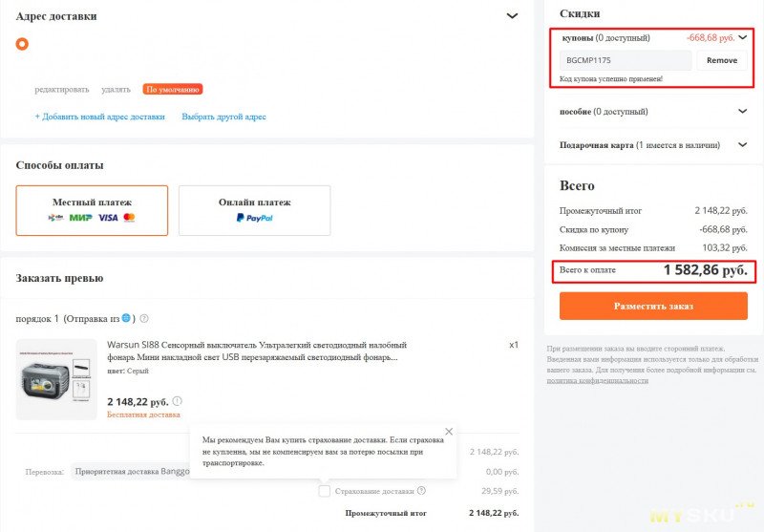Screen dimensions: 764x532
Task: Choose Местный платеж payment option
Action: (92, 209)
